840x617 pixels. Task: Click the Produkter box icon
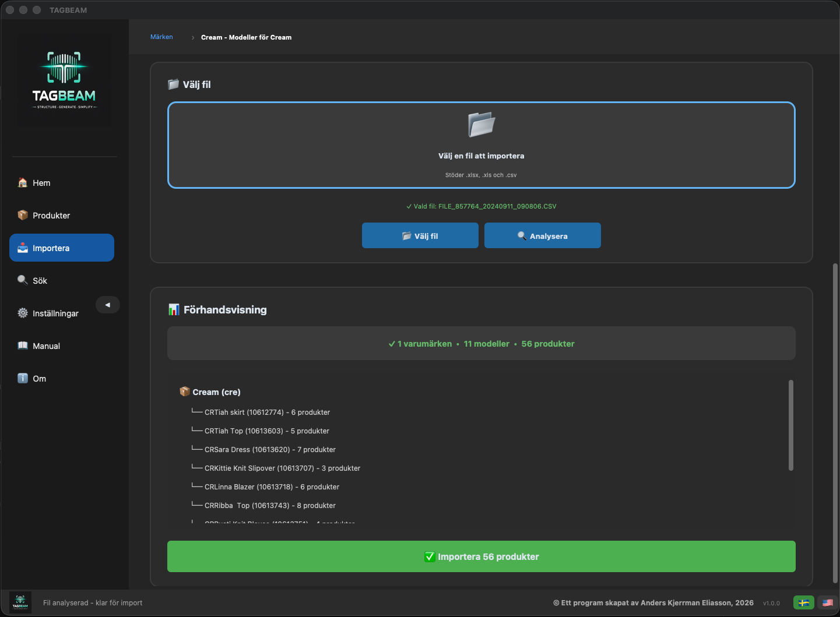[23, 215]
